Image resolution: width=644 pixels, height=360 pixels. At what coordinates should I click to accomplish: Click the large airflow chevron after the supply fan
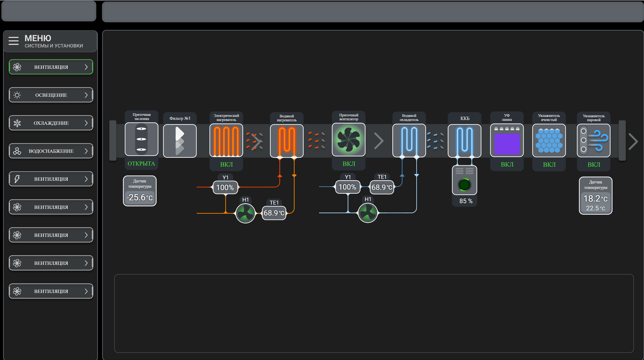pos(379,141)
